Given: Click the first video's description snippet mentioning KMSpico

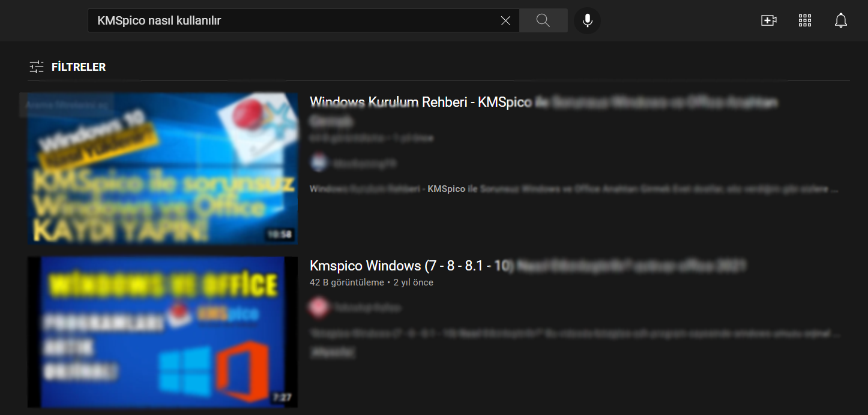Looking at the screenshot, I should (574, 189).
